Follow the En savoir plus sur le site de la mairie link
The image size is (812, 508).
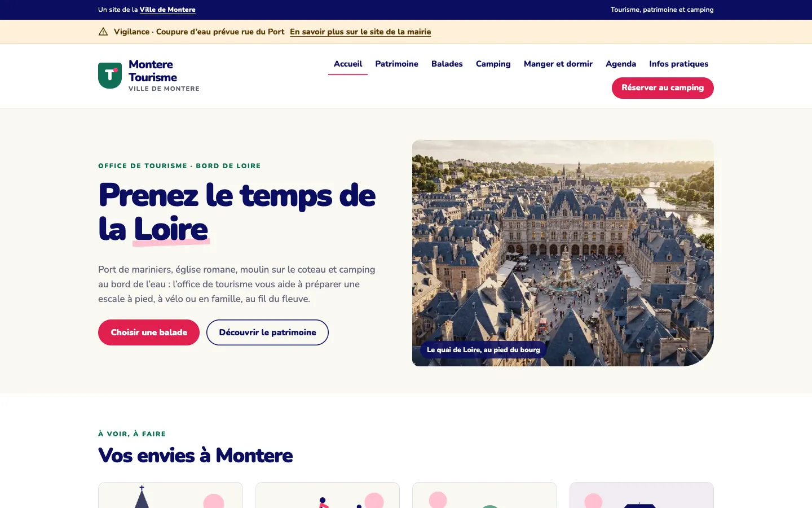(360, 32)
